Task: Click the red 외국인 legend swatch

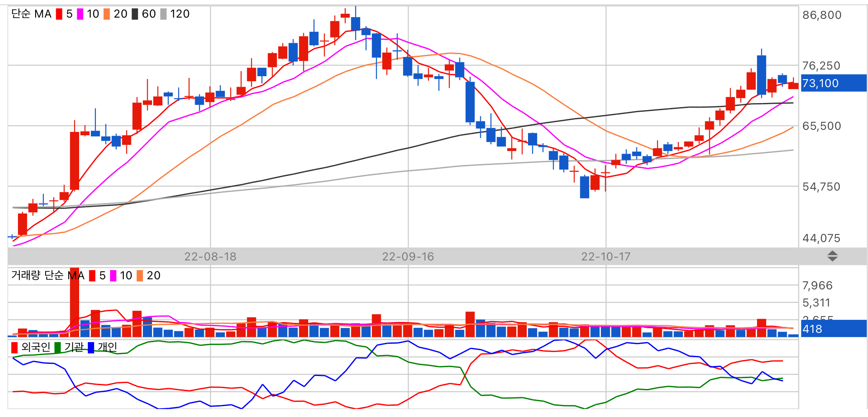Action: [x=15, y=347]
